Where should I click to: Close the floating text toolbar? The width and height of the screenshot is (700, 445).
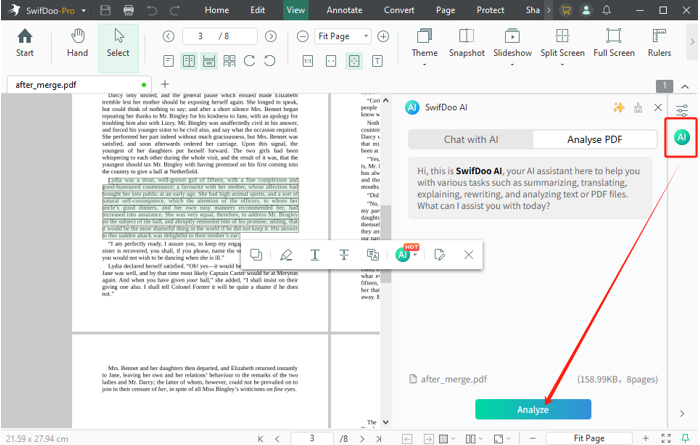[468, 255]
